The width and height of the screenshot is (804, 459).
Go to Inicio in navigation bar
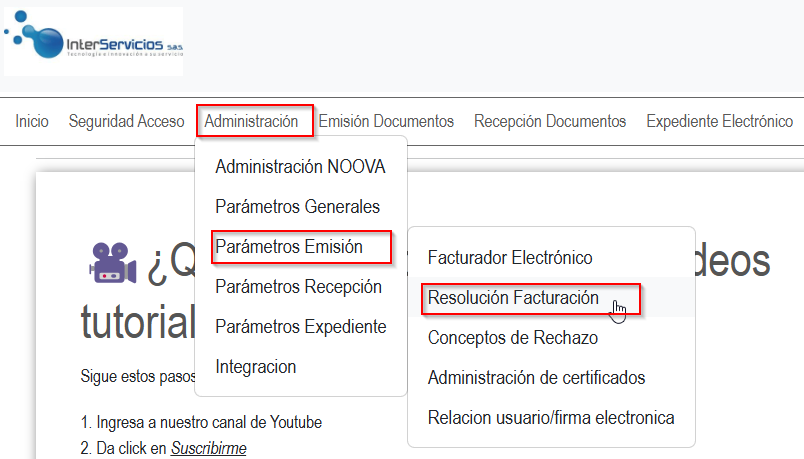click(32, 121)
